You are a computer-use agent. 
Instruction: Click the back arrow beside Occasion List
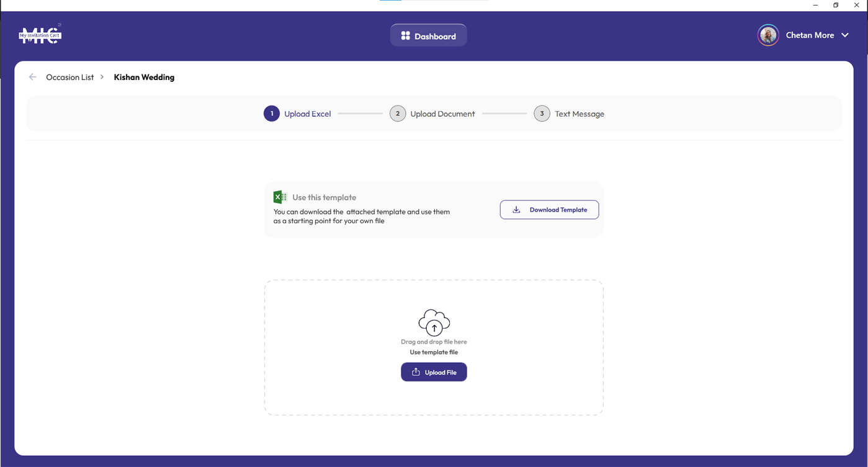point(32,76)
